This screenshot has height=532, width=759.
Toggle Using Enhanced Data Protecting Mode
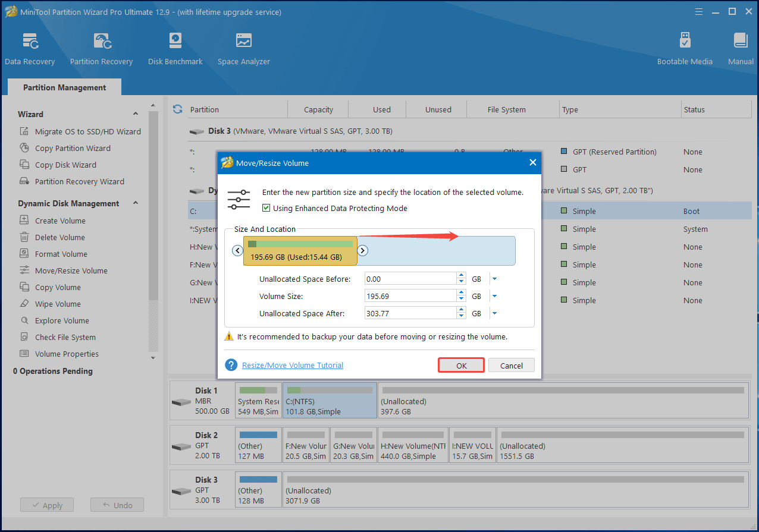pyautogui.click(x=265, y=208)
